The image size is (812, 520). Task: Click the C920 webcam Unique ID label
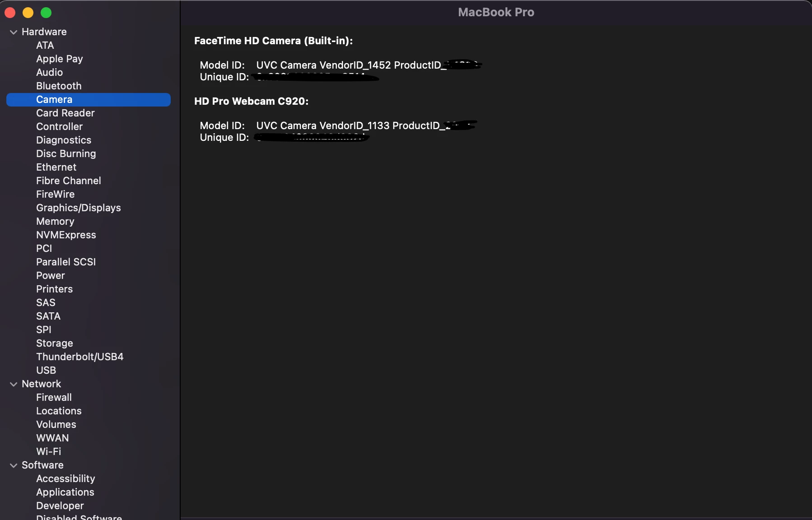coord(224,138)
